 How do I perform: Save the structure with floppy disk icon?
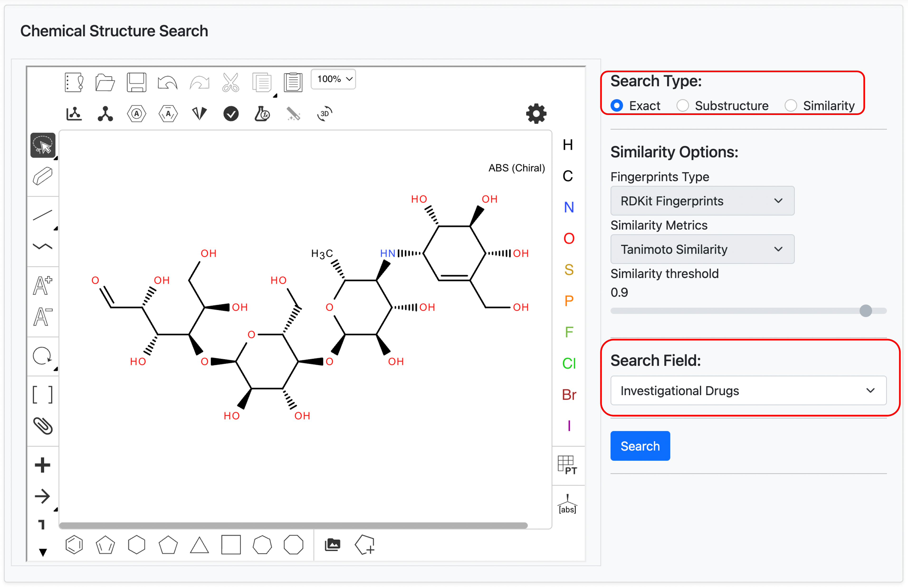137,82
